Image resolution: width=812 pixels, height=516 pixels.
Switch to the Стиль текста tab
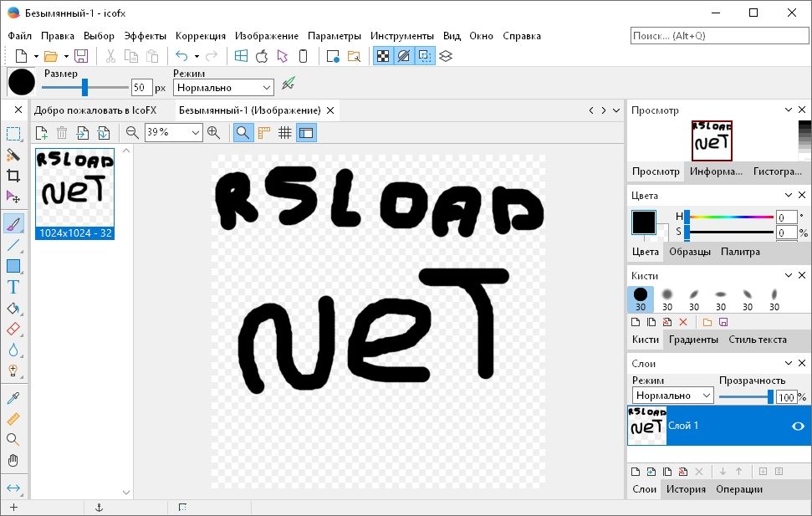(x=758, y=340)
